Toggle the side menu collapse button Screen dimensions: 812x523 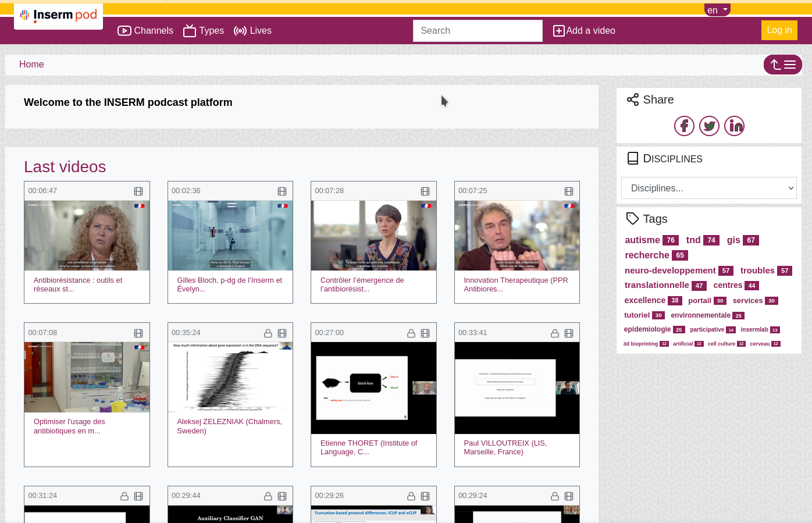782,65
